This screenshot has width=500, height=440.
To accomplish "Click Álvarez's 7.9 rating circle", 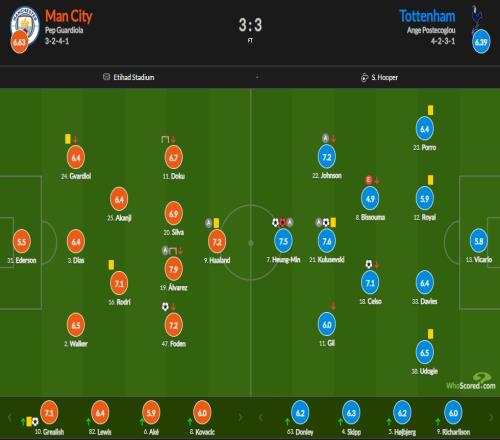I will (x=174, y=269).
